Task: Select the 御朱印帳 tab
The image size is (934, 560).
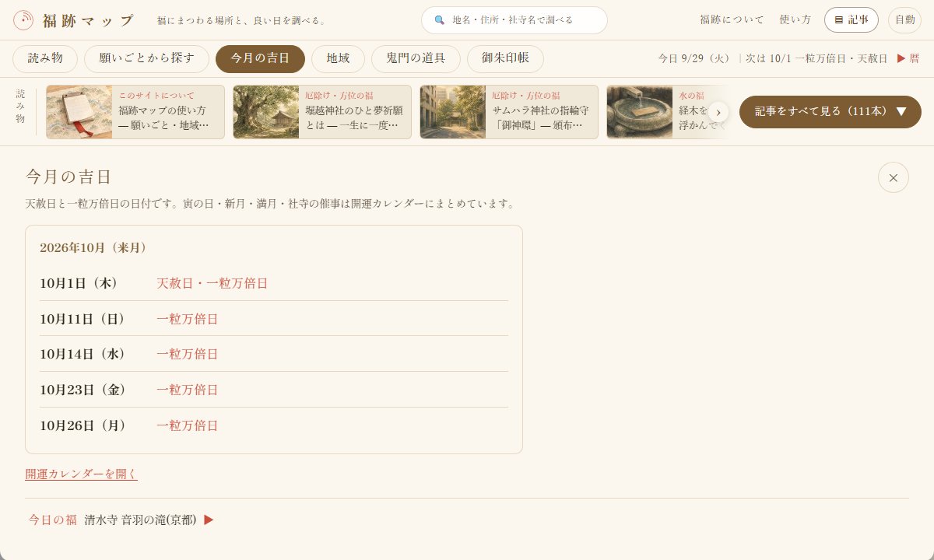Action: pos(505,58)
